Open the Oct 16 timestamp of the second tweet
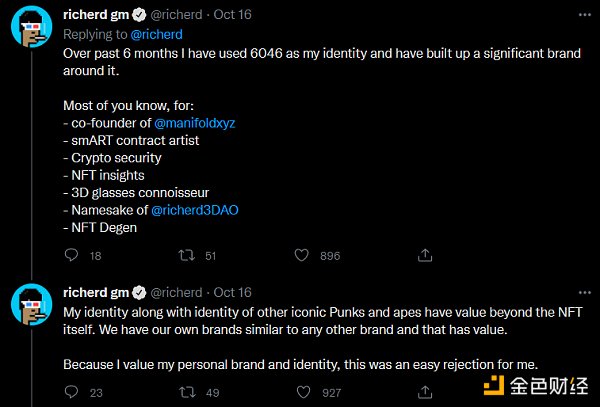Screen dimensions: 600x407 (232, 292)
